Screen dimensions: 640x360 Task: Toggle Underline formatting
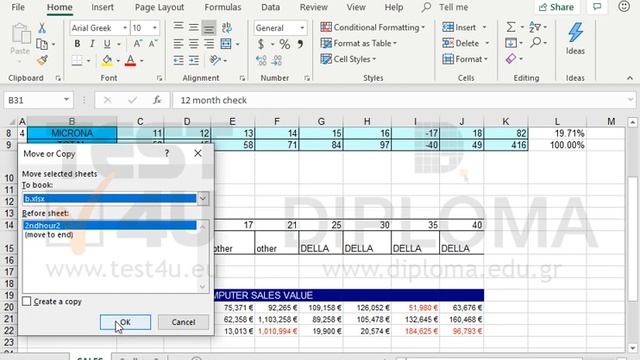point(107,44)
